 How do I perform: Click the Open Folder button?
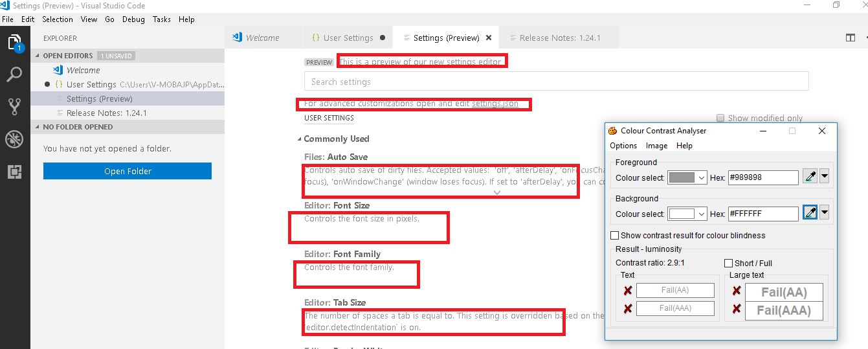click(x=128, y=171)
